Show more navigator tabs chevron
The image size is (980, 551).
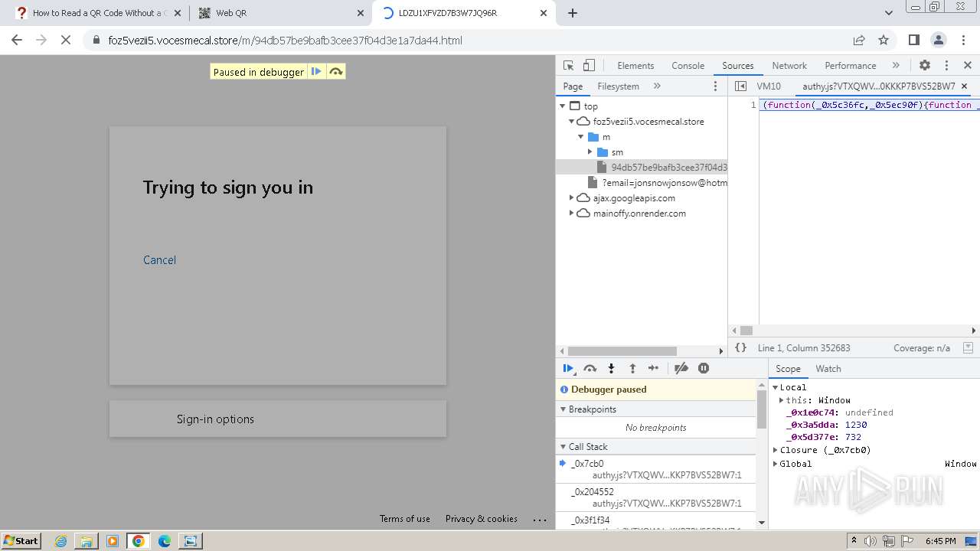(x=657, y=86)
